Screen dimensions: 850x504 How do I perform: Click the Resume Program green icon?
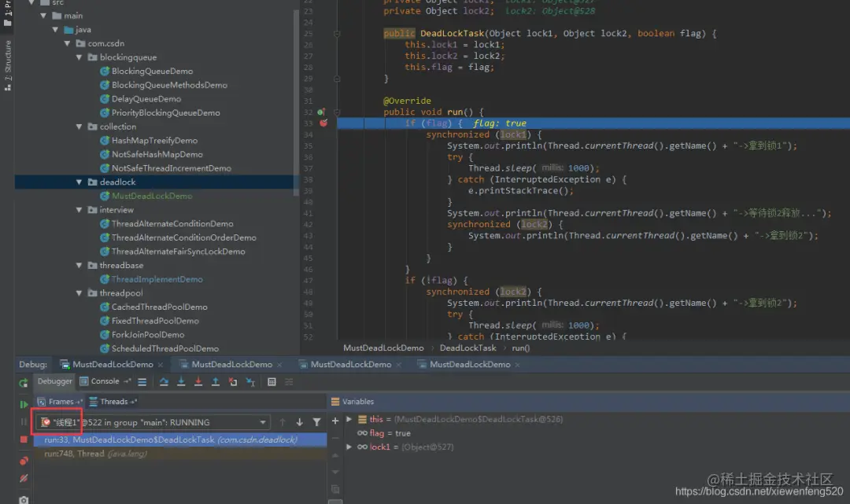click(24, 404)
